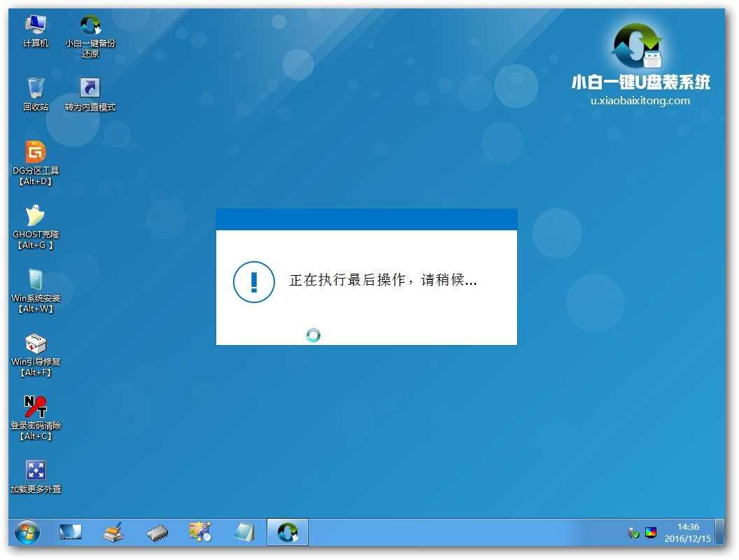
Task: Run 加载更多外置 to load more tools
Action: click(35, 470)
